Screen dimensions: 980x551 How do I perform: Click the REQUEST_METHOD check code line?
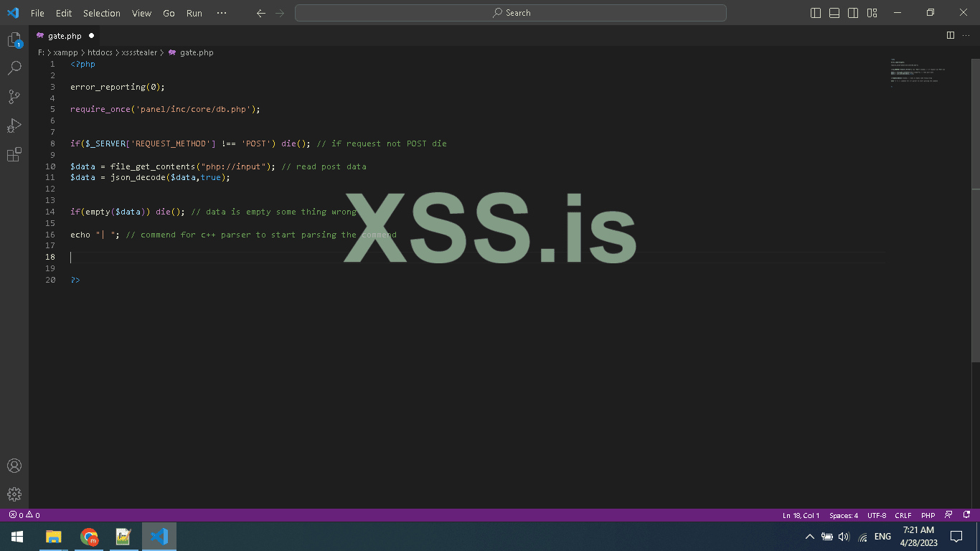coord(258,143)
